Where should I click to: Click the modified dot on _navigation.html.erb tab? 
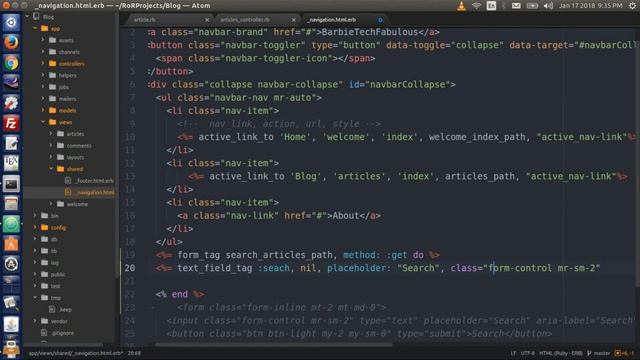pyautogui.click(x=380, y=20)
